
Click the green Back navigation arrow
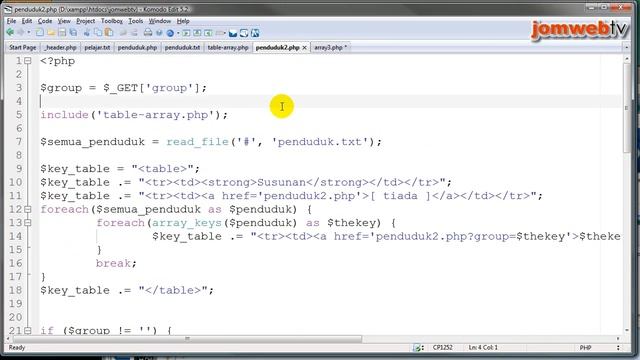click(10, 33)
